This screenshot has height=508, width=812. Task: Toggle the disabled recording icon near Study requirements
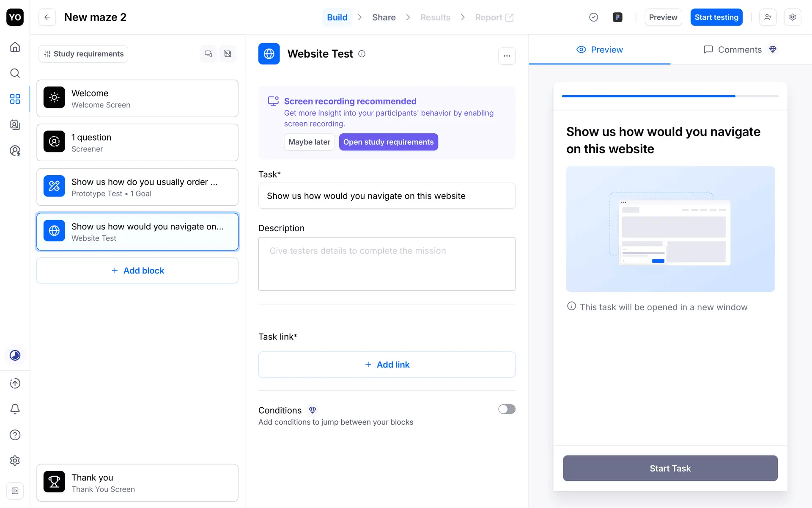click(228, 54)
